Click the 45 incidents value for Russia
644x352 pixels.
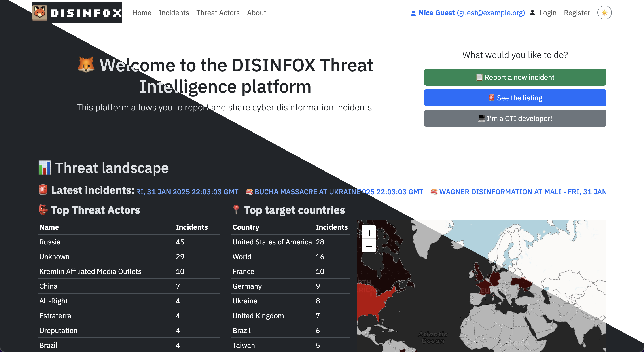click(x=180, y=242)
